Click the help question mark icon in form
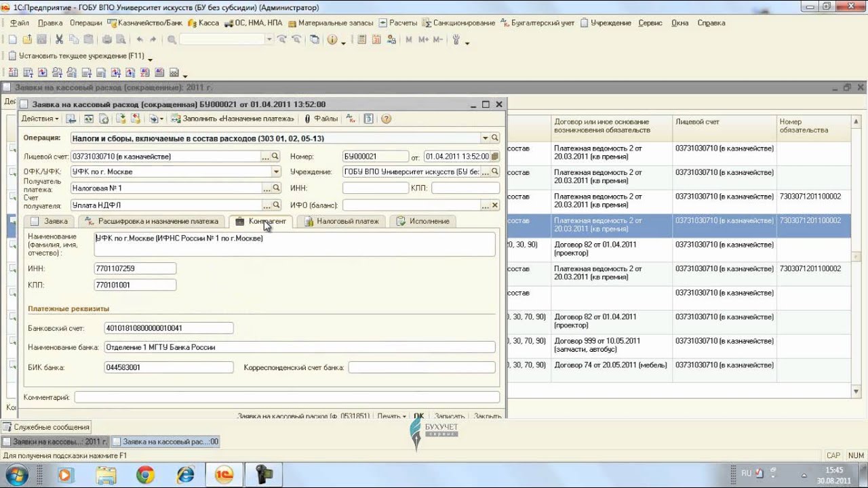This screenshot has height=488, width=868. [387, 119]
